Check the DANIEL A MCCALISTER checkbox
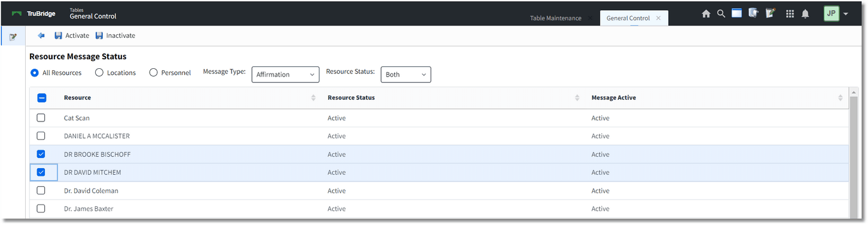This screenshot has height=225, width=868. (x=41, y=136)
